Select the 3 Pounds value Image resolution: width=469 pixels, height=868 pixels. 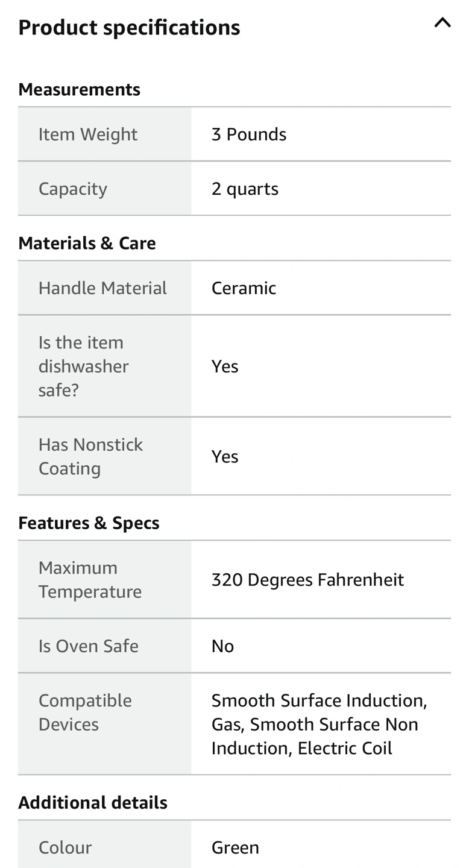tap(248, 134)
